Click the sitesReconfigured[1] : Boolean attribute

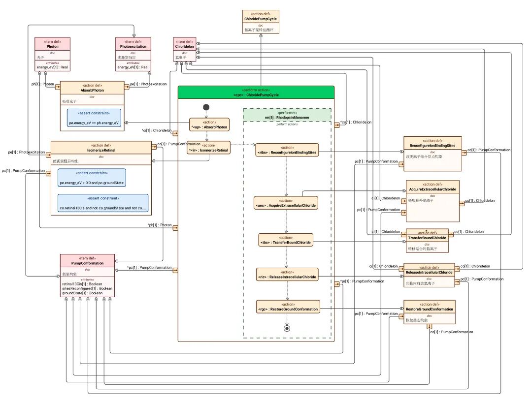[87, 288]
